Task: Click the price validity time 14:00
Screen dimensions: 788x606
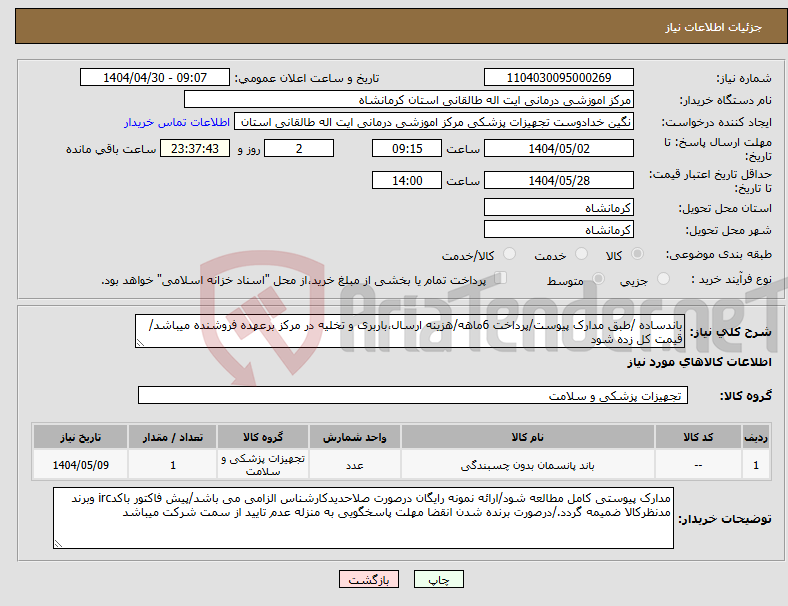Action: click(407, 180)
